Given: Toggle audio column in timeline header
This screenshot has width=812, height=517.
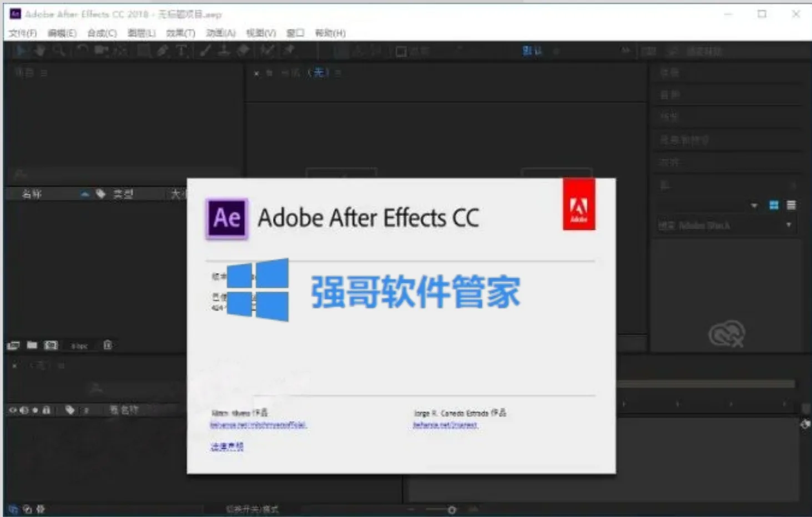Looking at the screenshot, I should [24, 410].
